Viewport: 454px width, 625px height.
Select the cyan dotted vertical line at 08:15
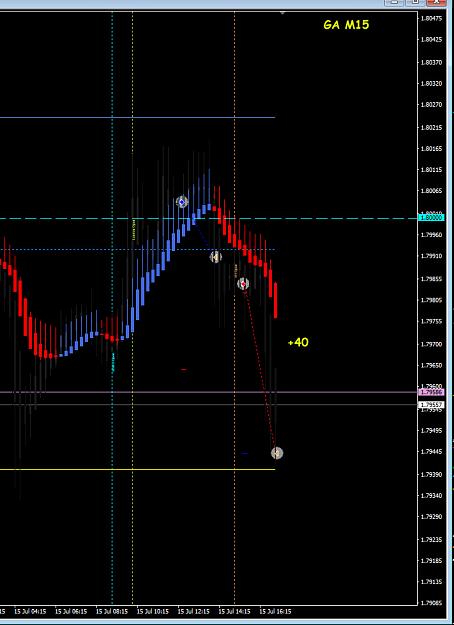coord(112,308)
